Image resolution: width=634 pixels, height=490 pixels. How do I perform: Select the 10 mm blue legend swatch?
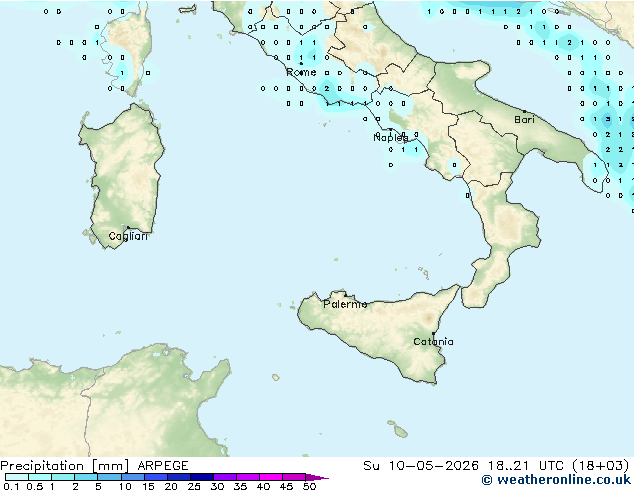(133, 477)
